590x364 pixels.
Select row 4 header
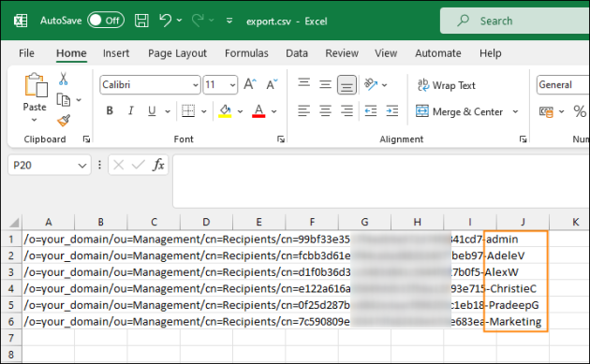pyautogui.click(x=11, y=288)
